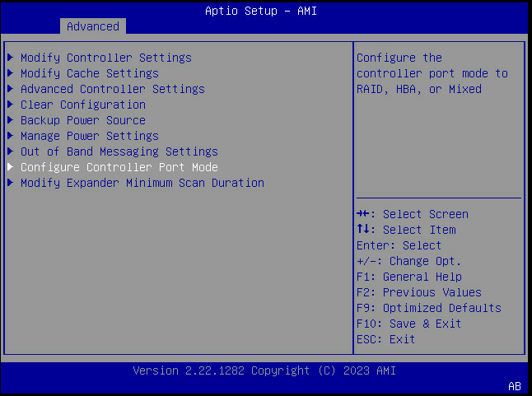Click the arrow next to Modify Cache Settings
532x396 pixels.
pos(10,73)
